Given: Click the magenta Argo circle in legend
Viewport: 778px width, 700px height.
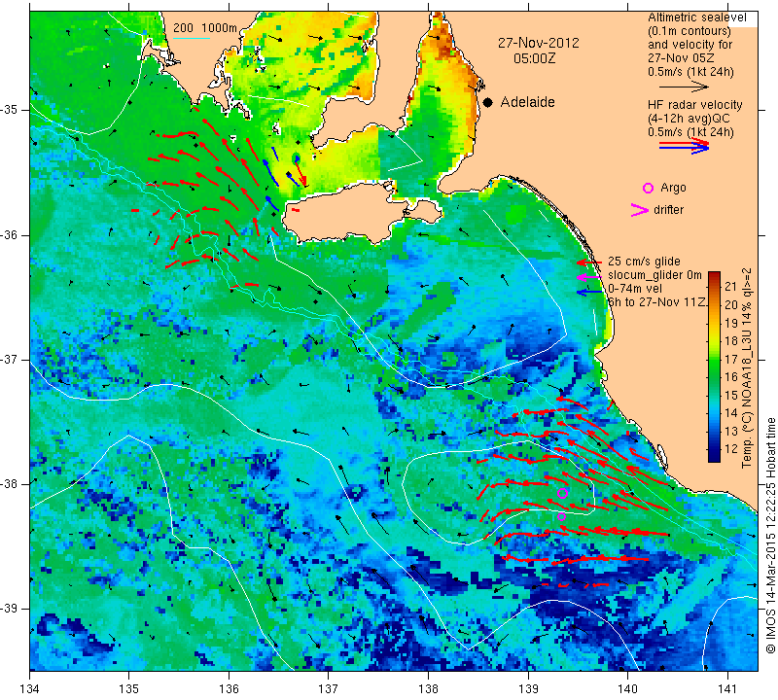Looking at the screenshot, I should tap(648, 188).
